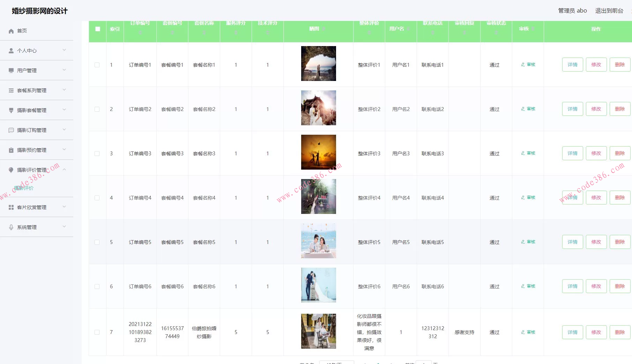This screenshot has width=632, height=364.
Task: Check the checkbox for row 订单编号6
Action: (97, 287)
